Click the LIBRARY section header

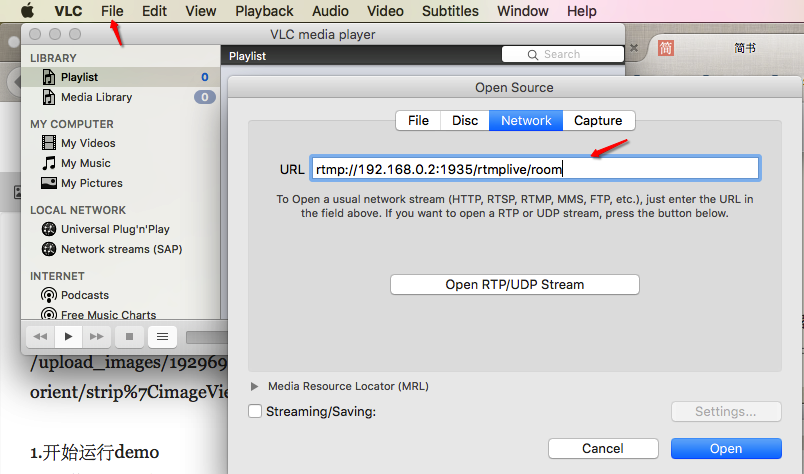pos(53,58)
